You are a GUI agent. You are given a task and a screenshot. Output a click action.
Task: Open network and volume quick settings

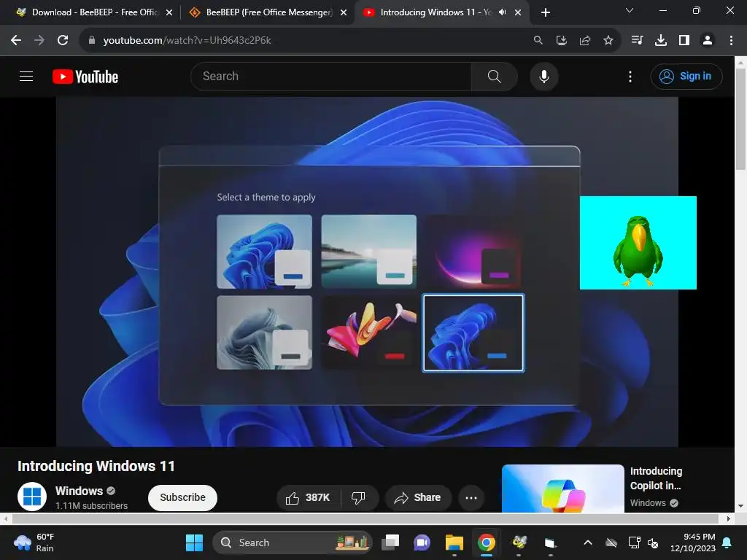(643, 542)
